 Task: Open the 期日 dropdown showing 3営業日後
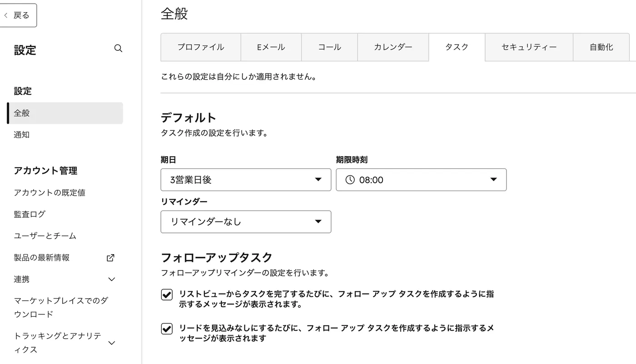pyautogui.click(x=246, y=180)
